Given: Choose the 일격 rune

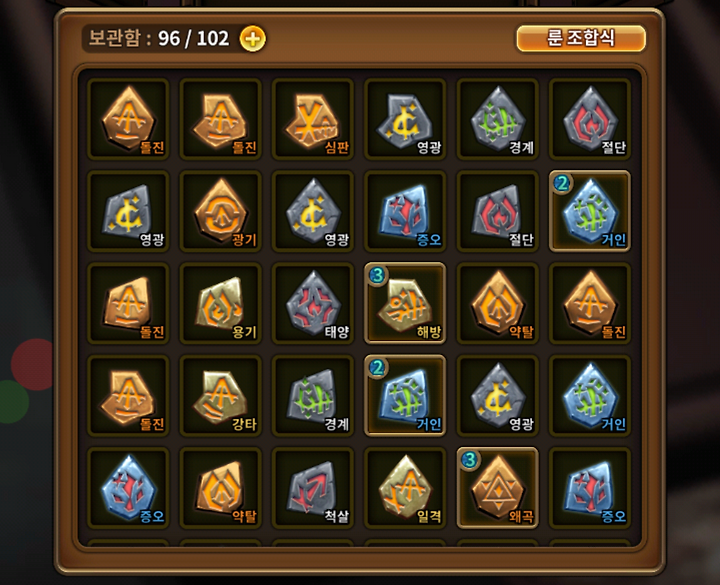Looking at the screenshot, I should pyautogui.click(x=405, y=488).
